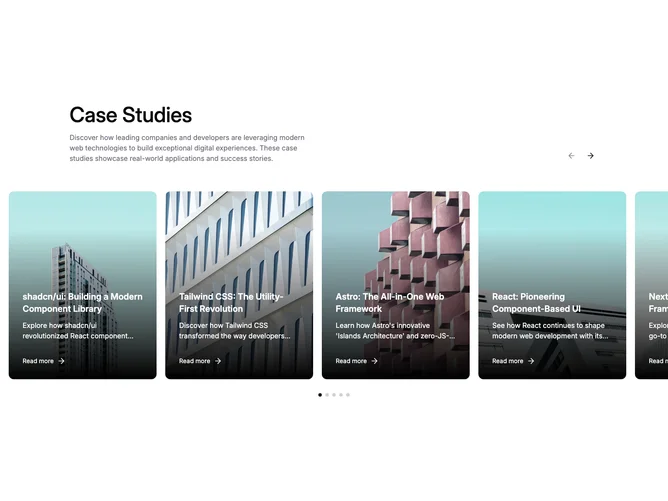This screenshot has width=668, height=501.
Task: Click arrow icon on Astro card
Action: 374,361
